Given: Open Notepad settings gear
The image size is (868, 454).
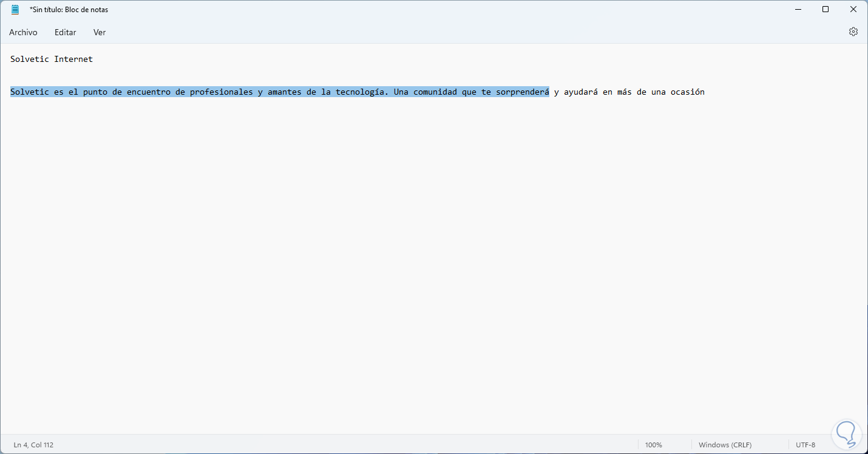Looking at the screenshot, I should pos(853,32).
